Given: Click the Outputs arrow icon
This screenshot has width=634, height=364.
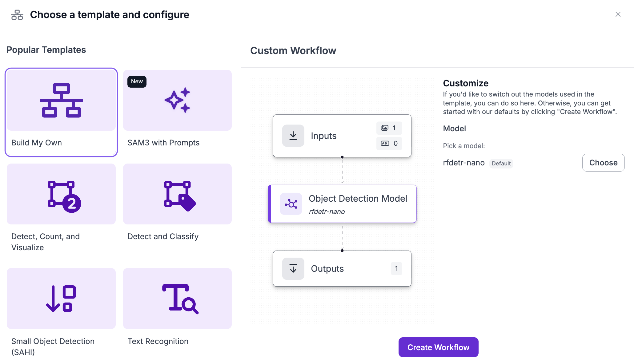Looking at the screenshot, I should point(293,269).
